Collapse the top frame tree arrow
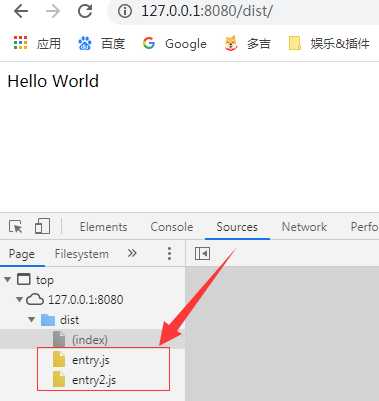Viewport: 379px width, 401px height. pyautogui.click(x=8, y=279)
